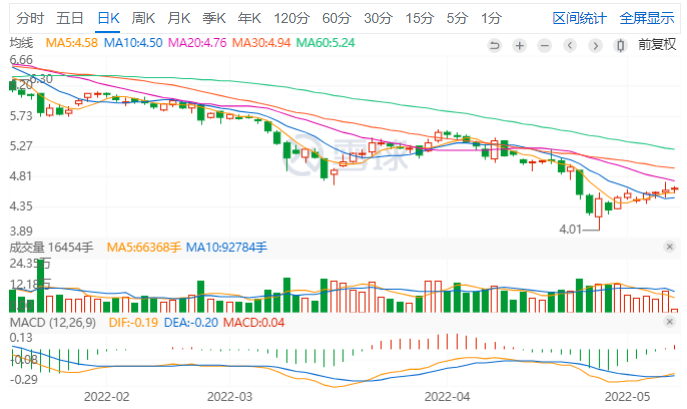Viewport: 687px width, 409px height.
Task: Click the small icon right of the volume panel
Action: coord(669,246)
